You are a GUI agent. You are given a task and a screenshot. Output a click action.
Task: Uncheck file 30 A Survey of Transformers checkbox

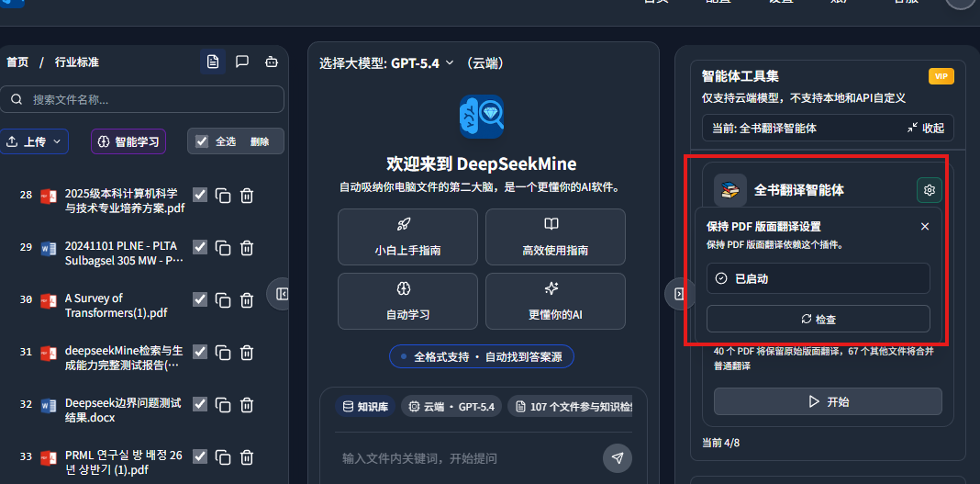pyautogui.click(x=199, y=299)
